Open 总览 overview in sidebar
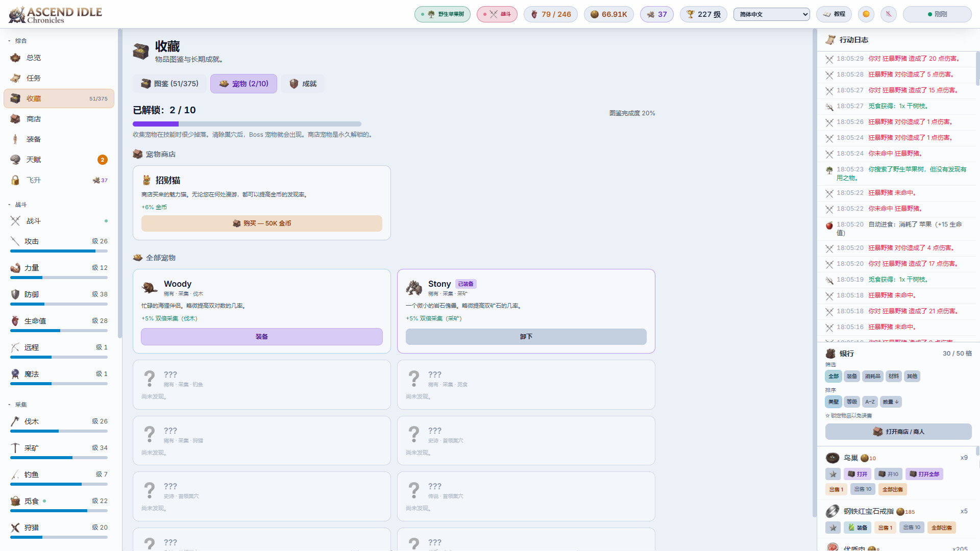 (59, 58)
